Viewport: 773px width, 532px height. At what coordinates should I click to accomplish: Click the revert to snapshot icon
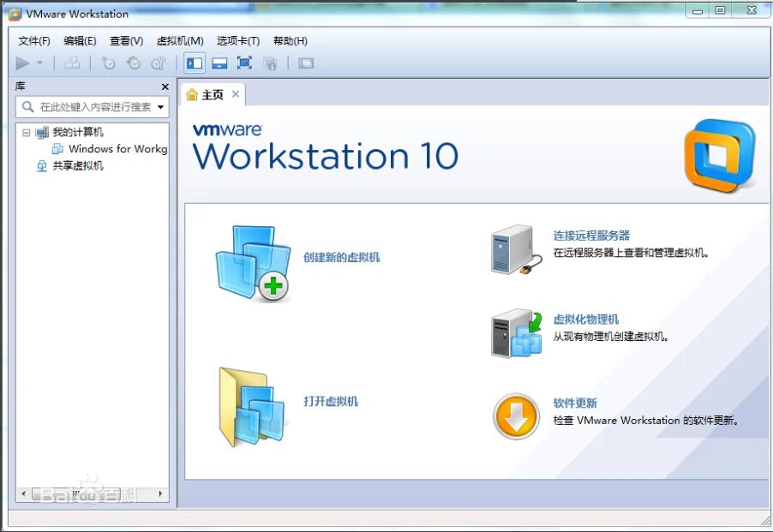click(x=133, y=63)
